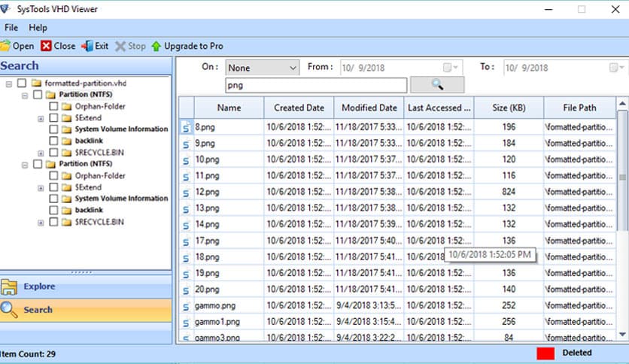
Task: Click the To date field
Action: pos(566,68)
